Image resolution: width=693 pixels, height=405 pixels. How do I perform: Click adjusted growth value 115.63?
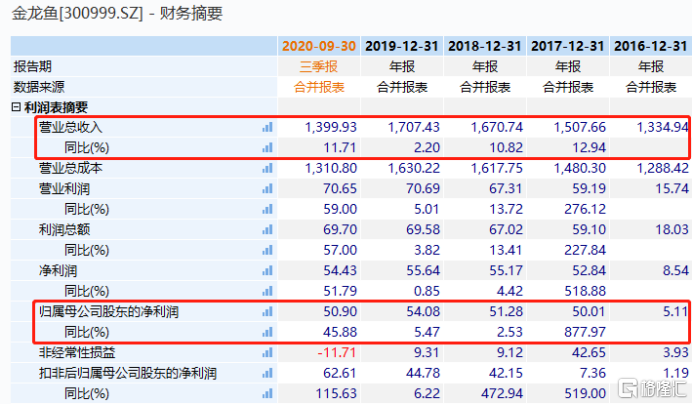[336, 394]
